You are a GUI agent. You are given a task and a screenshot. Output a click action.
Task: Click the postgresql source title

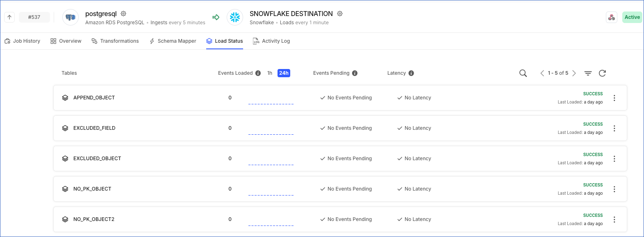click(x=101, y=14)
